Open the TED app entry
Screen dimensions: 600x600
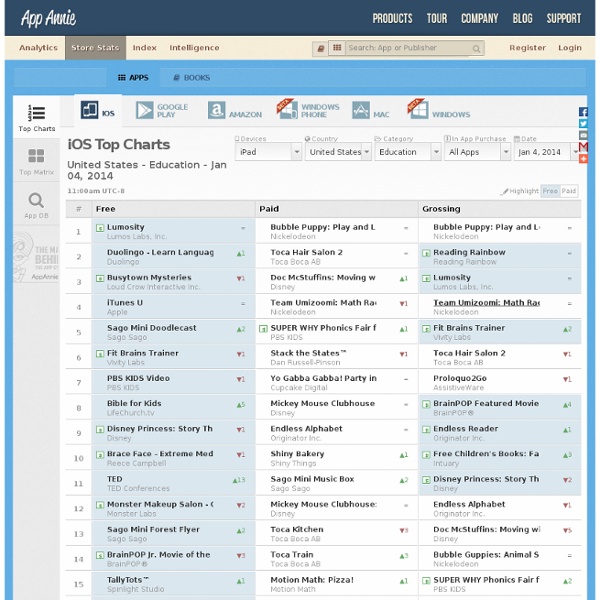click(x=115, y=479)
